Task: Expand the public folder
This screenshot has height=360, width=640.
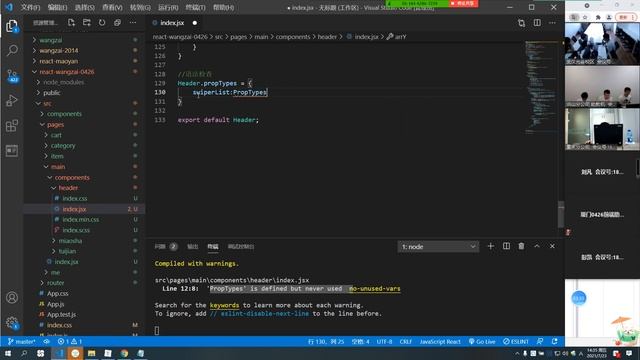Action: [51, 93]
